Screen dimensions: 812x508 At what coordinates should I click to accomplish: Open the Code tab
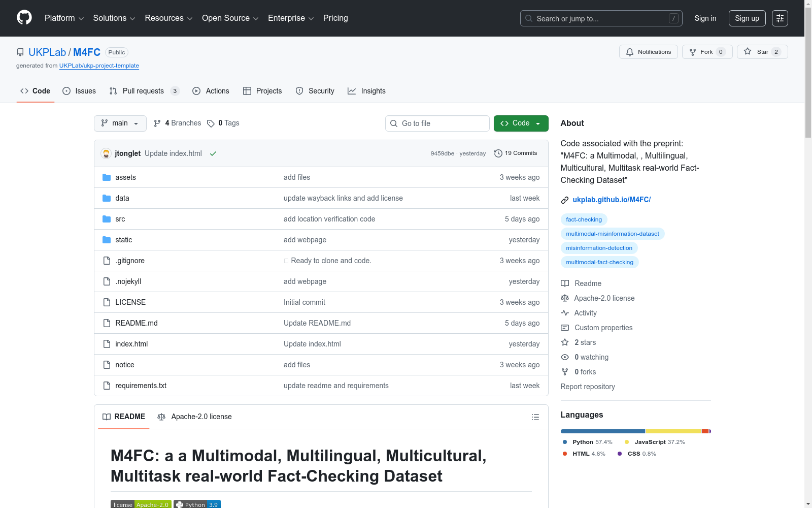click(x=36, y=91)
